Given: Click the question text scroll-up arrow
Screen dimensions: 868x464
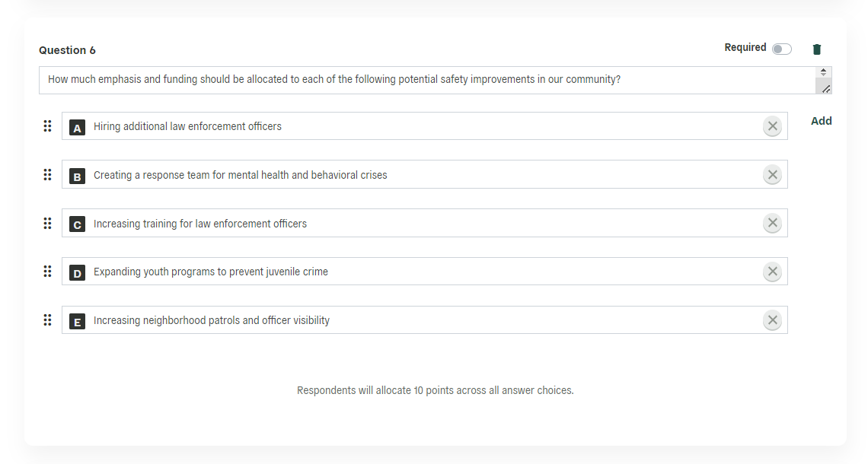Looking at the screenshot, I should point(823,72).
